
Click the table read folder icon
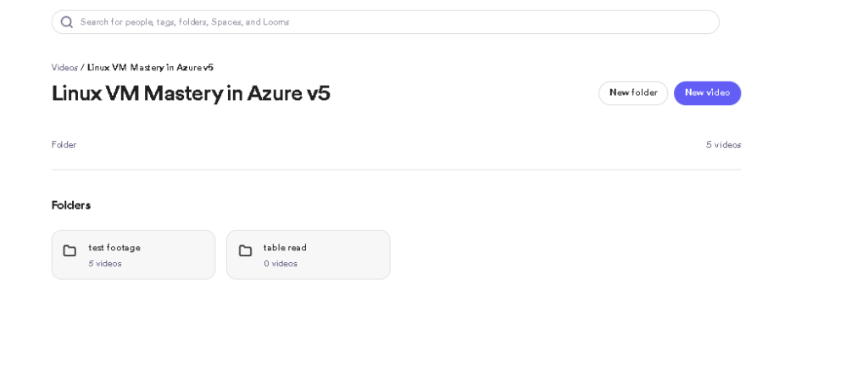(x=245, y=251)
